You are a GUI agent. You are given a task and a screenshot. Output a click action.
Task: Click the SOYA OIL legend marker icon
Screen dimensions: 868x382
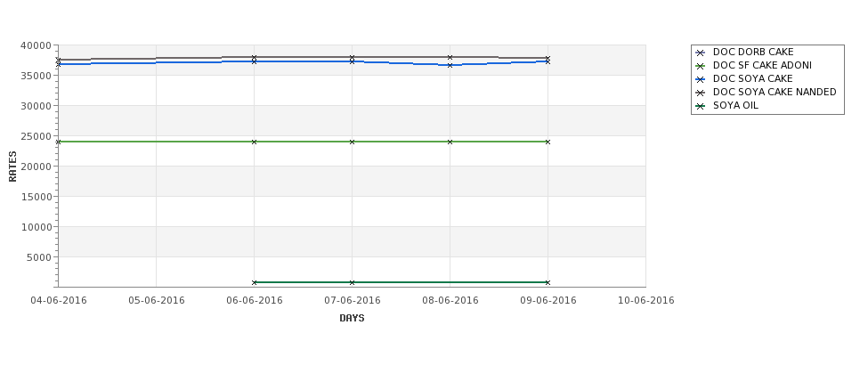pos(701,106)
